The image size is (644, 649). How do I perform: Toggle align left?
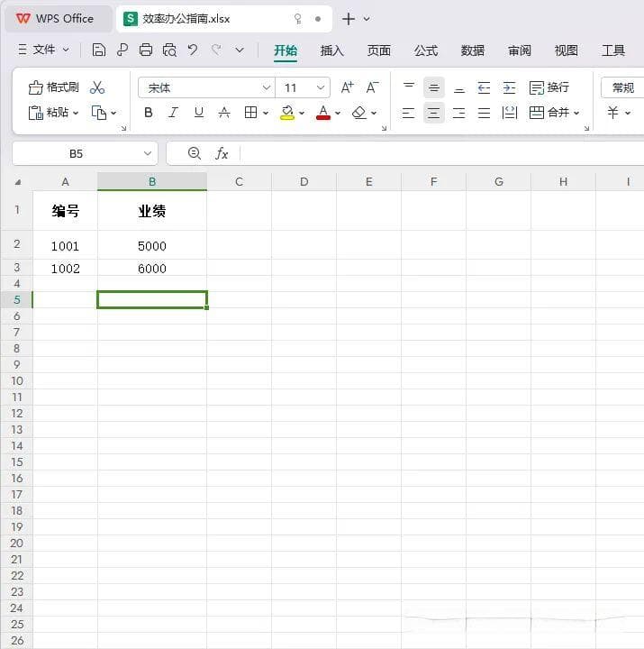pyautogui.click(x=409, y=113)
